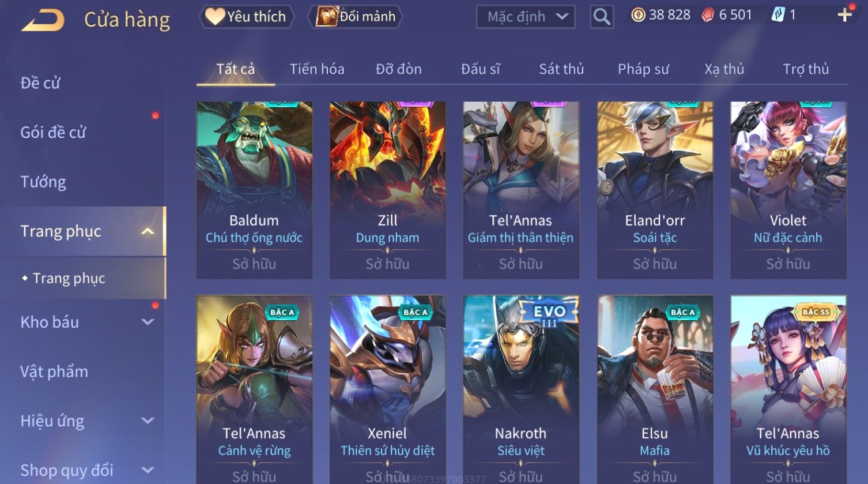This screenshot has width=868, height=484.
Task: Click the chest icon for Đổi mảnh
Action: pyautogui.click(x=326, y=16)
